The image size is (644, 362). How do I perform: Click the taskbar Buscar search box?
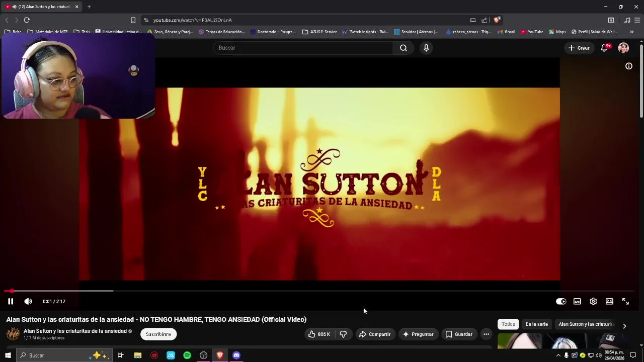[x=64, y=355]
